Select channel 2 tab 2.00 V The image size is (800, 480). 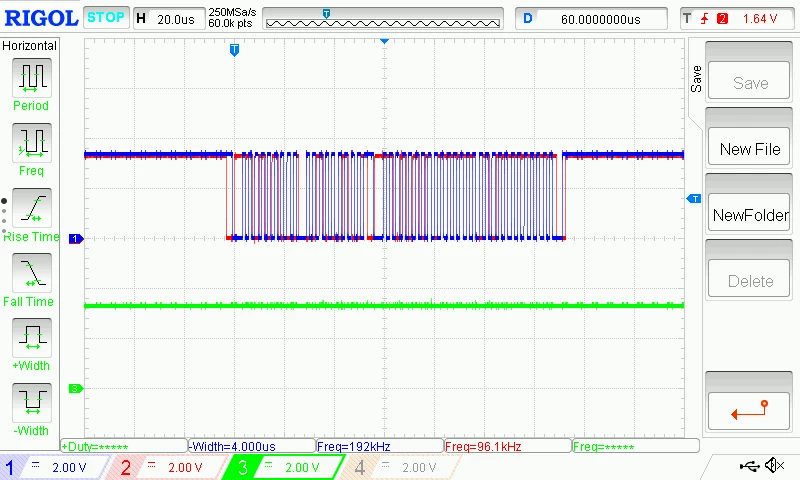(168, 467)
